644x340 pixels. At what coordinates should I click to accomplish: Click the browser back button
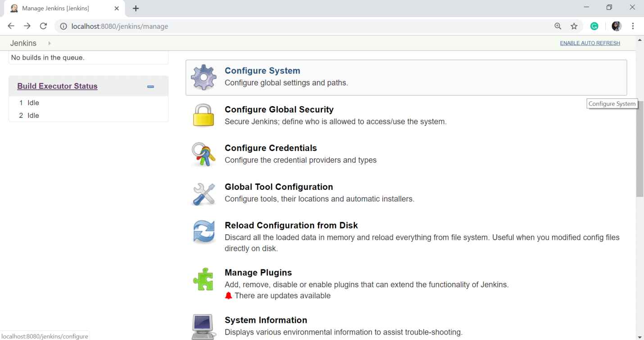pos(11,26)
